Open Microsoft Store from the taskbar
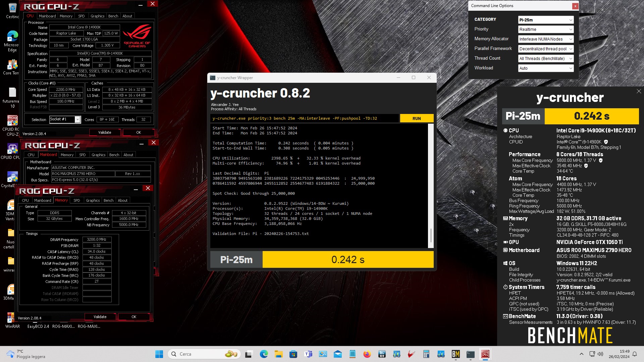This screenshot has width=644, height=362. pyautogui.click(x=293, y=354)
